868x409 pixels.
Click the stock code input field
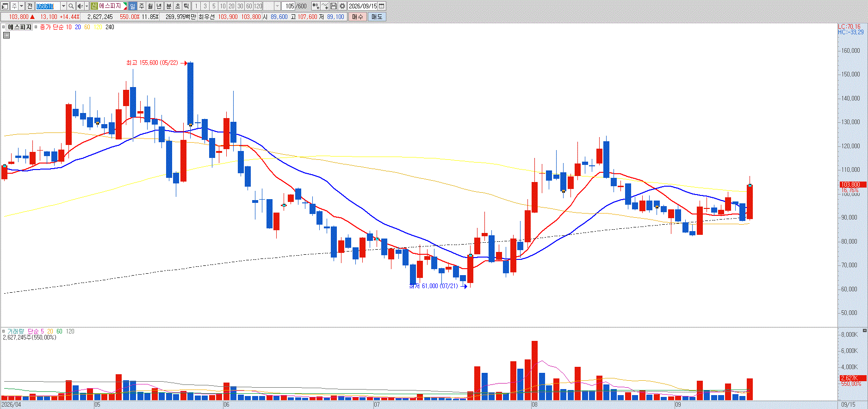tap(48, 6)
